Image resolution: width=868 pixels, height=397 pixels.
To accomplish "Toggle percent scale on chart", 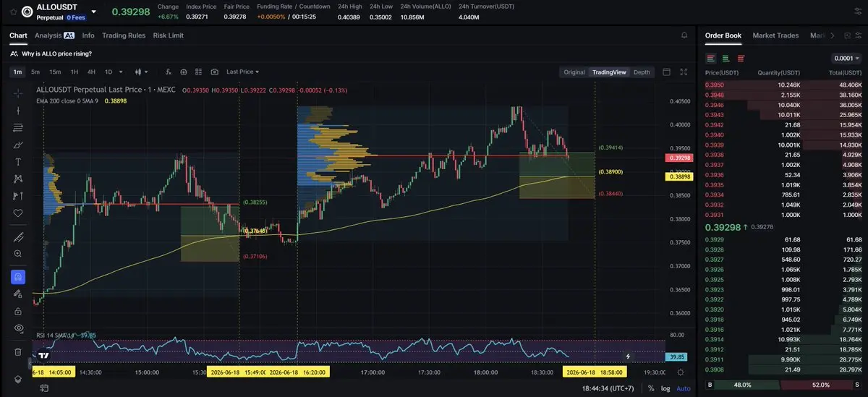I will coord(651,388).
